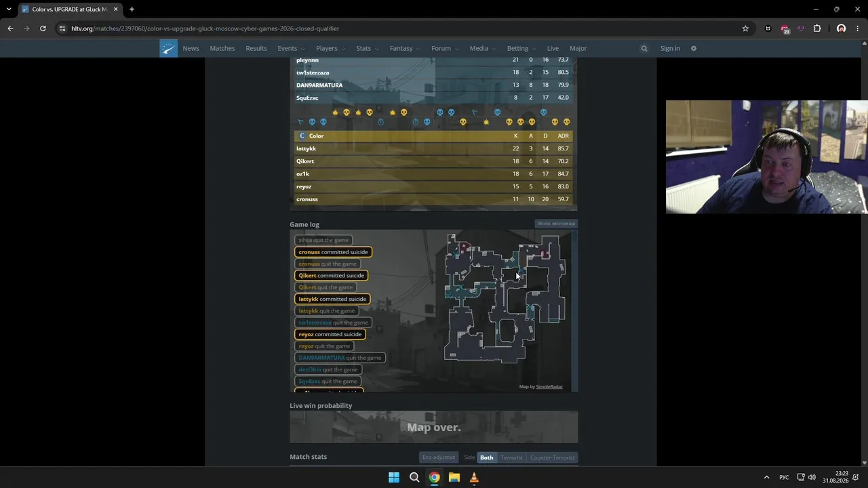Open the News menu item

tap(191, 48)
